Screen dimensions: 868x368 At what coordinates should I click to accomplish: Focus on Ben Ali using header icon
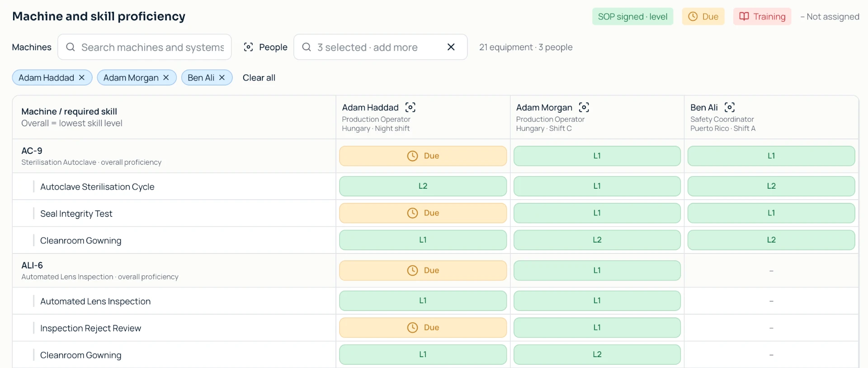pyautogui.click(x=730, y=107)
